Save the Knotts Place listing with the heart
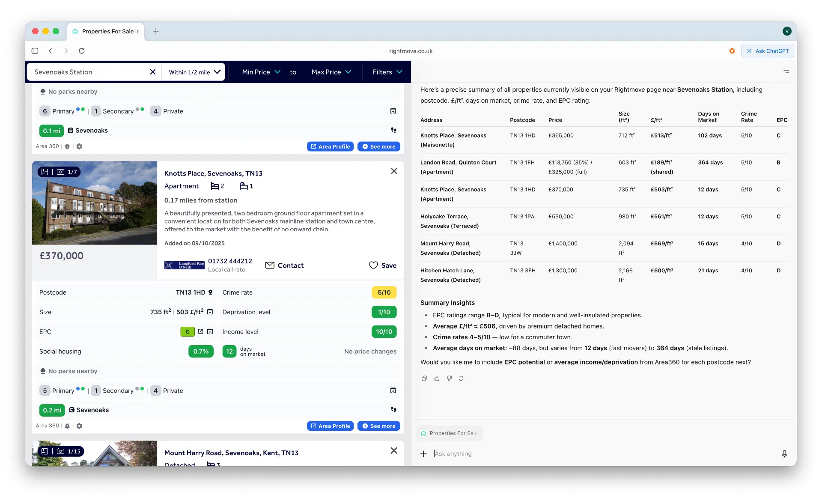This screenshot has width=822, height=504. coord(373,265)
